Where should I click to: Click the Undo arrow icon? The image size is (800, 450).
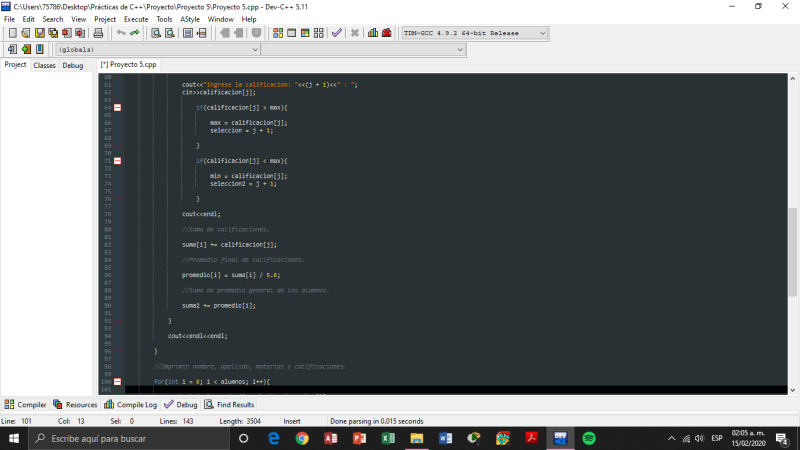tap(121, 33)
